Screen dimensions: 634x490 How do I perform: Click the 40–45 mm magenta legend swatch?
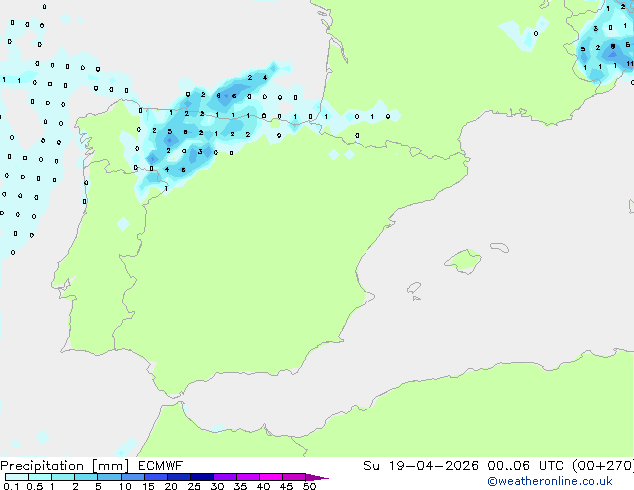point(271,477)
